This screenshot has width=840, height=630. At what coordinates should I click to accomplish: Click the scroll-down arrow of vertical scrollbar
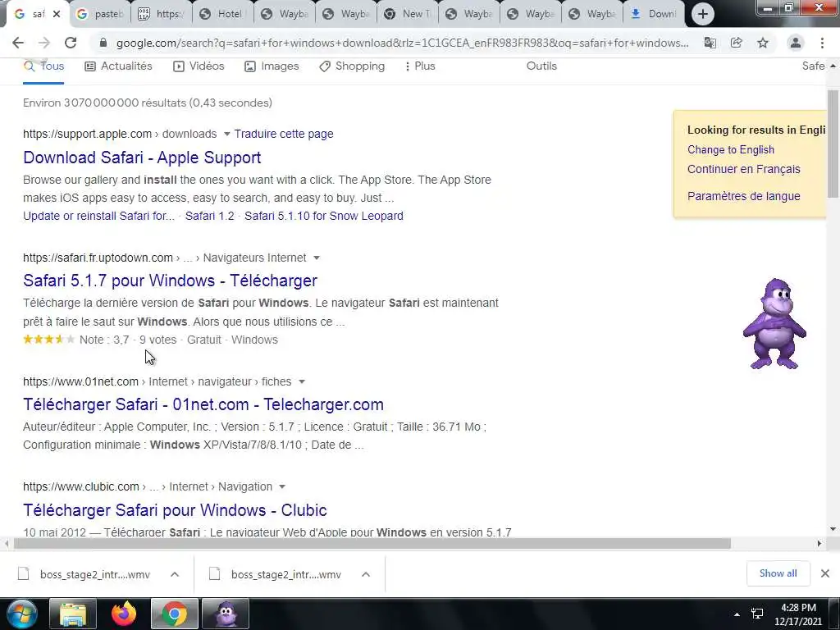(833, 529)
